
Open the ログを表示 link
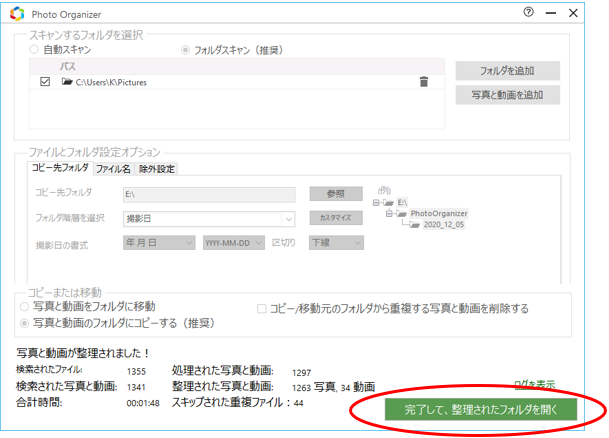coord(535,384)
